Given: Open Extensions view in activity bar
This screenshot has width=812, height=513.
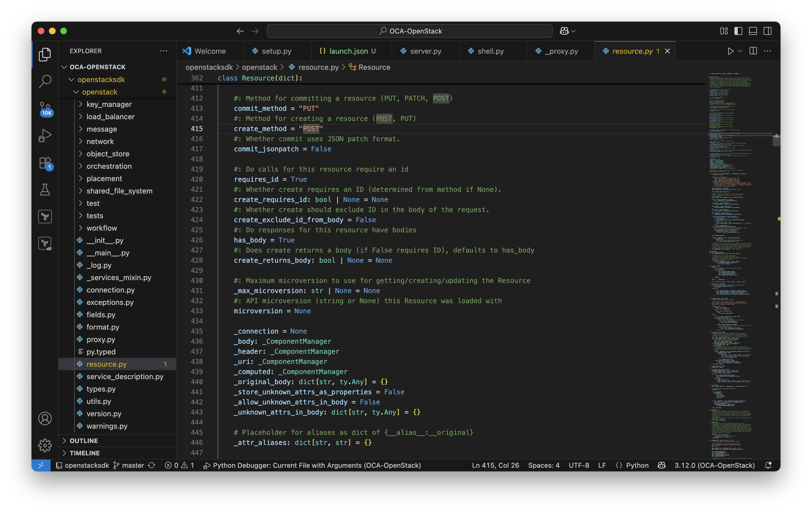Looking at the screenshot, I should coord(45,163).
